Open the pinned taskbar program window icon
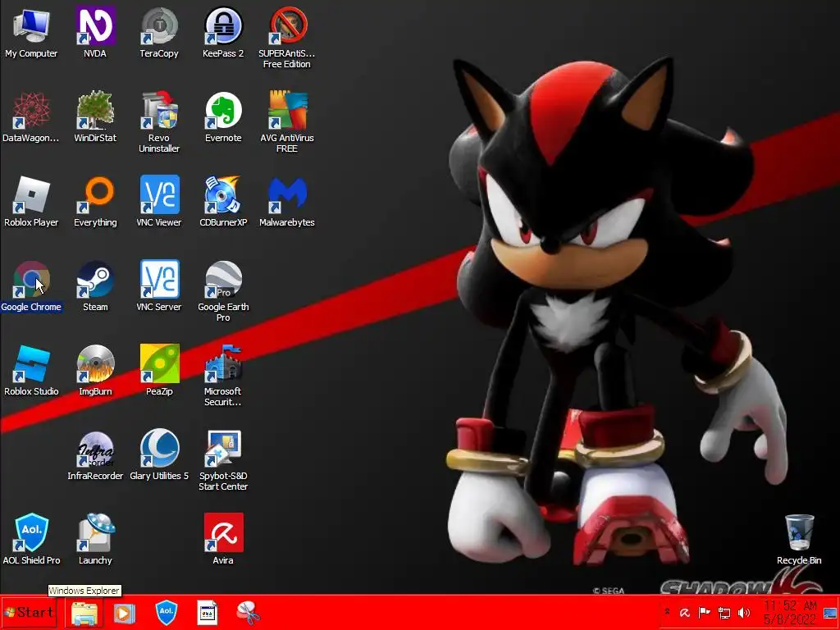 click(208, 612)
